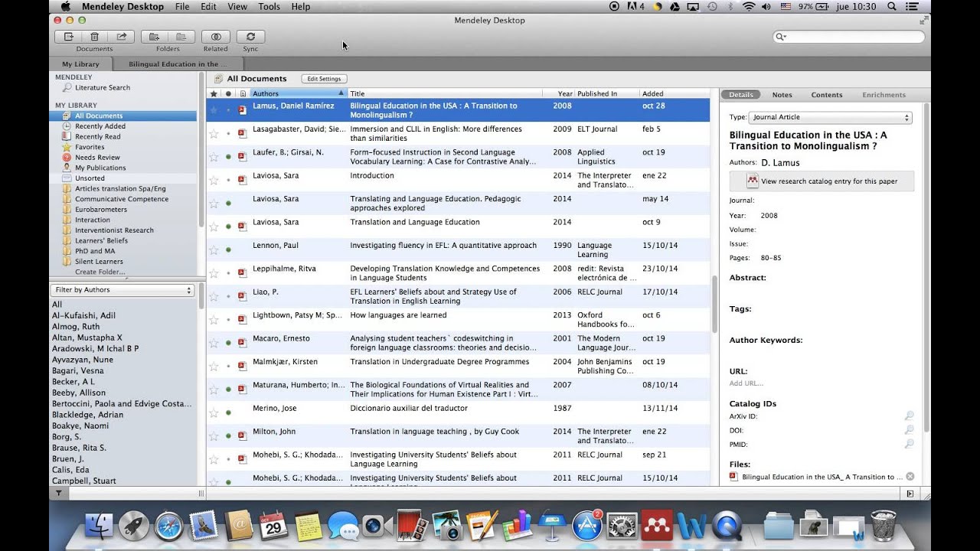The image size is (980, 551).
Task: Click Create Folder... in the sidebar
Action: click(x=100, y=272)
